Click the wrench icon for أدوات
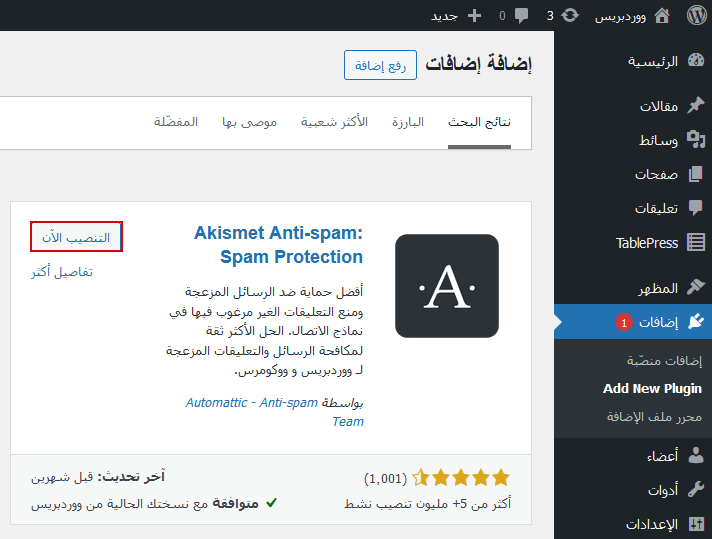Screen dimensions: 712x539 (696, 490)
